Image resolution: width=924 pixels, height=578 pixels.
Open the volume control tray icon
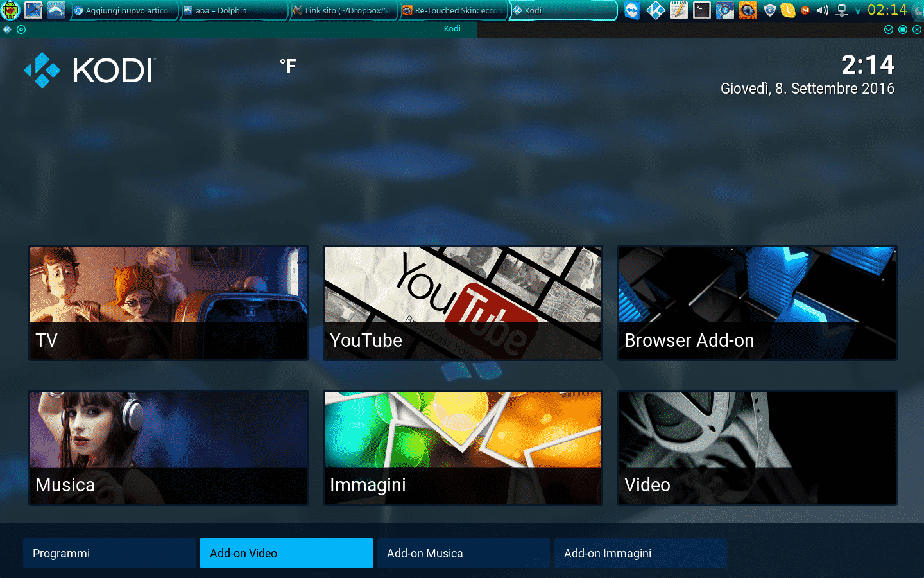click(x=823, y=10)
